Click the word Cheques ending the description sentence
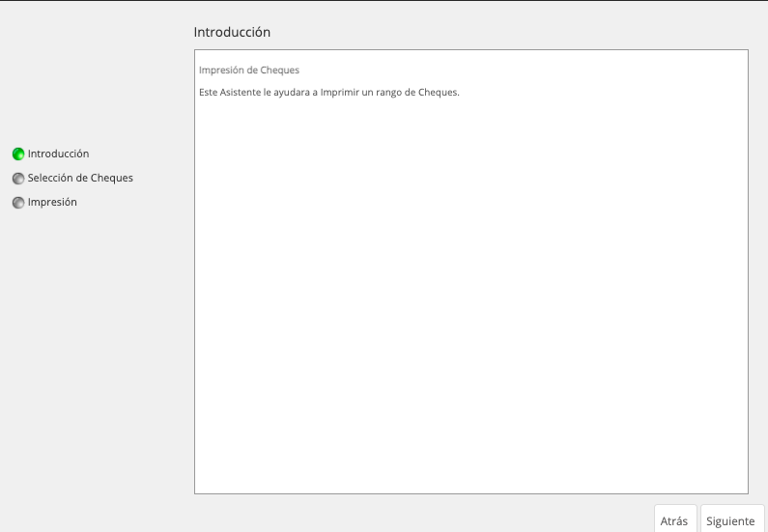The width and height of the screenshot is (768, 532). 439,93
